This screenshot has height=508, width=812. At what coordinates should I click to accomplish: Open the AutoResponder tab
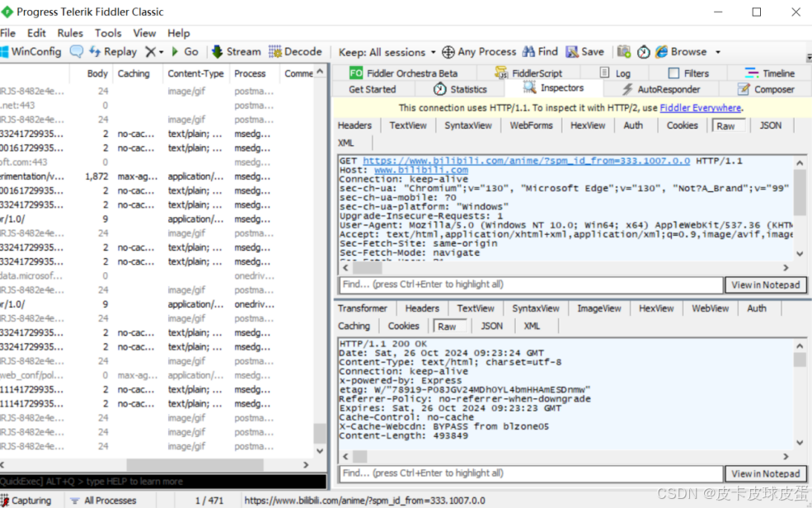[660, 89]
